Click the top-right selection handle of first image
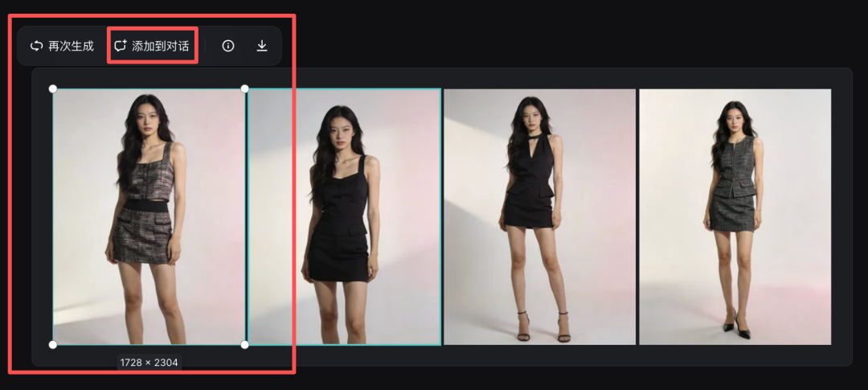 (x=244, y=88)
